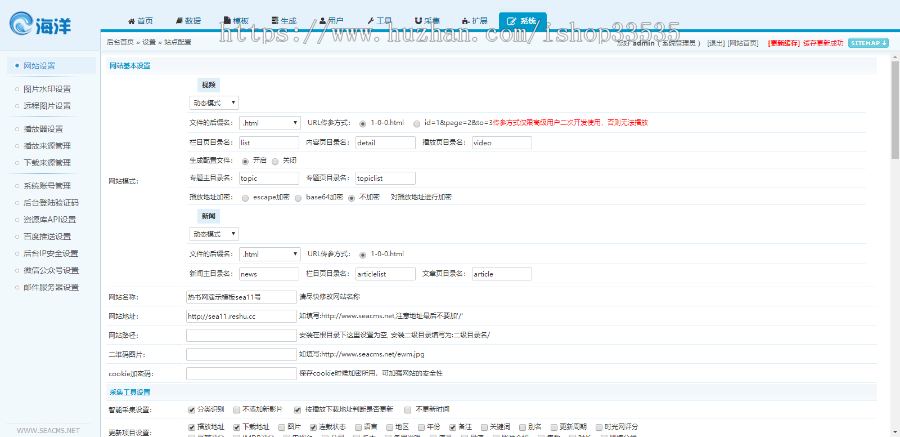
Task: Click the 数据 icon in top navigation
Action: click(x=179, y=21)
